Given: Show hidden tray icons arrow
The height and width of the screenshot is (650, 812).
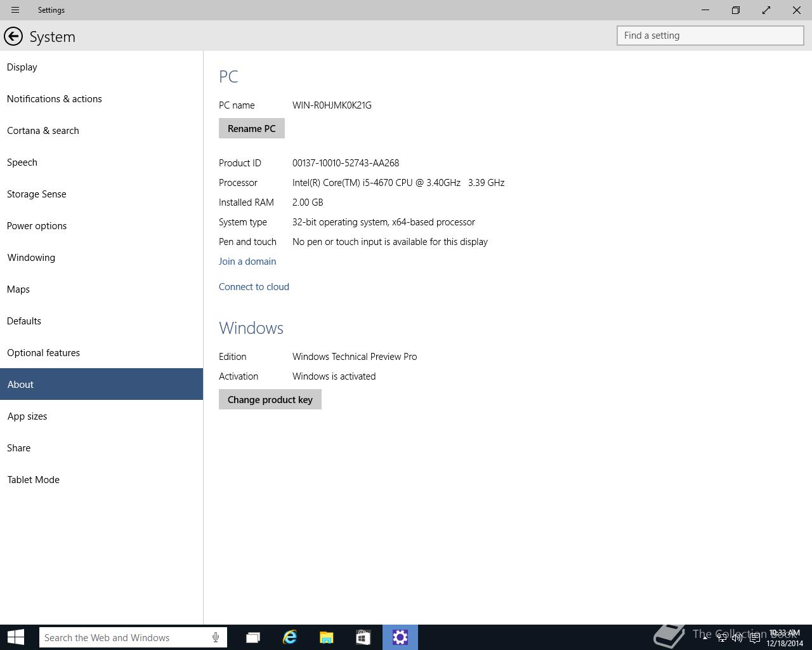Looking at the screenshot, I should [x=705, y=637].
